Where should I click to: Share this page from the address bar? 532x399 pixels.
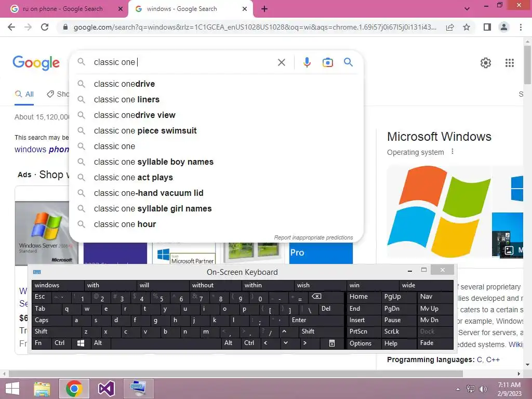[450, 27]
